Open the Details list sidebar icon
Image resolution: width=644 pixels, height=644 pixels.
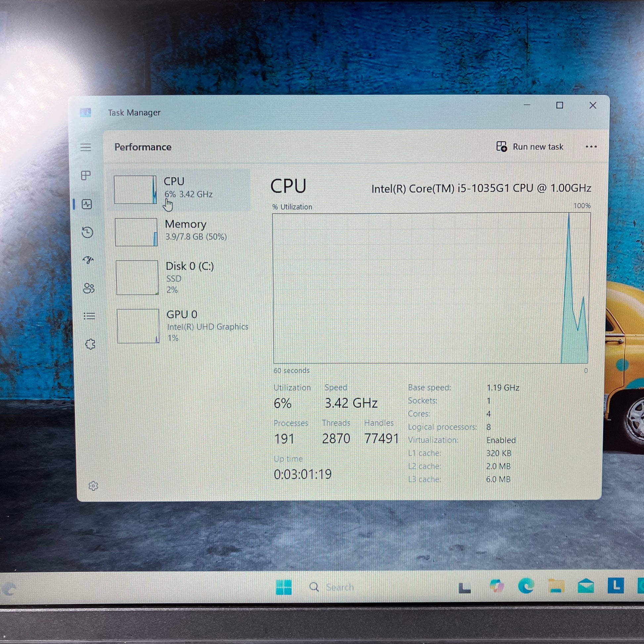coord(89,316)
